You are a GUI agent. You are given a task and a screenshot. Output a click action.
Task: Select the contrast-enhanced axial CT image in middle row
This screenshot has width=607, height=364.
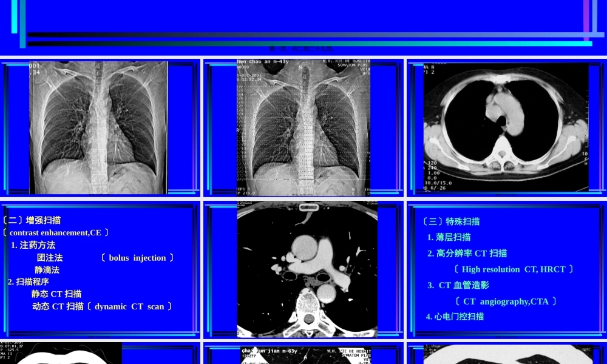coord(307,269)
